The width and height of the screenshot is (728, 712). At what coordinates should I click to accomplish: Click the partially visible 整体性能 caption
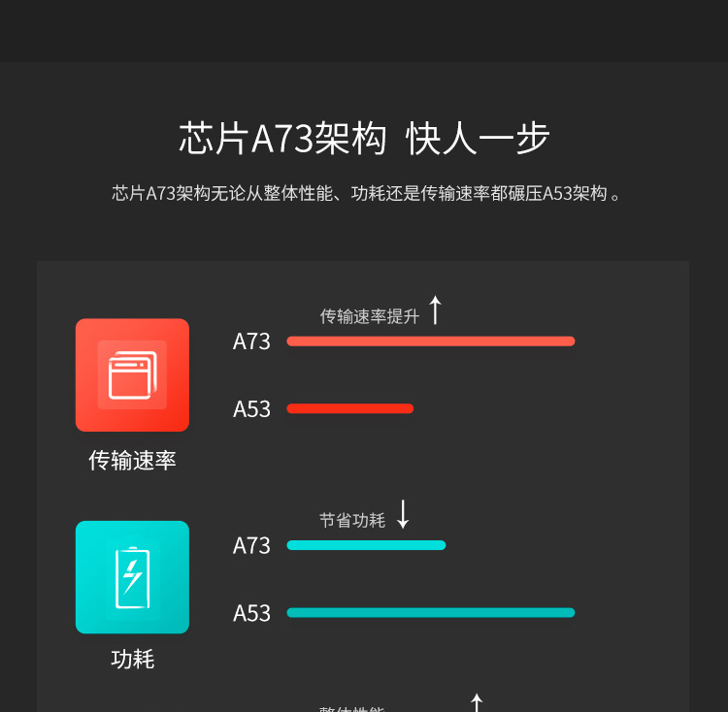point(352,709)
